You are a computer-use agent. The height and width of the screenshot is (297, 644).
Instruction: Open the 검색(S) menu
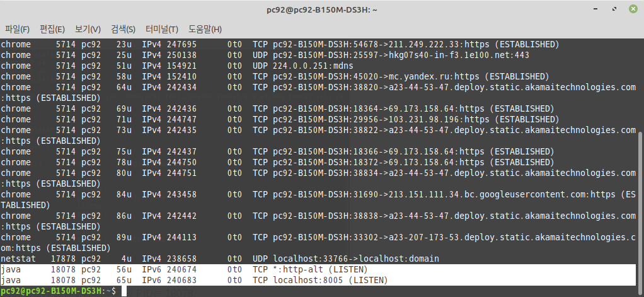pyautogui.click(x=124, y=29)
